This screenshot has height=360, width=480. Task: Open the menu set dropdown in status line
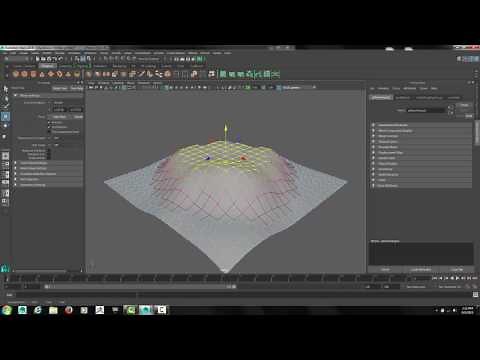(x=17, y=59)
